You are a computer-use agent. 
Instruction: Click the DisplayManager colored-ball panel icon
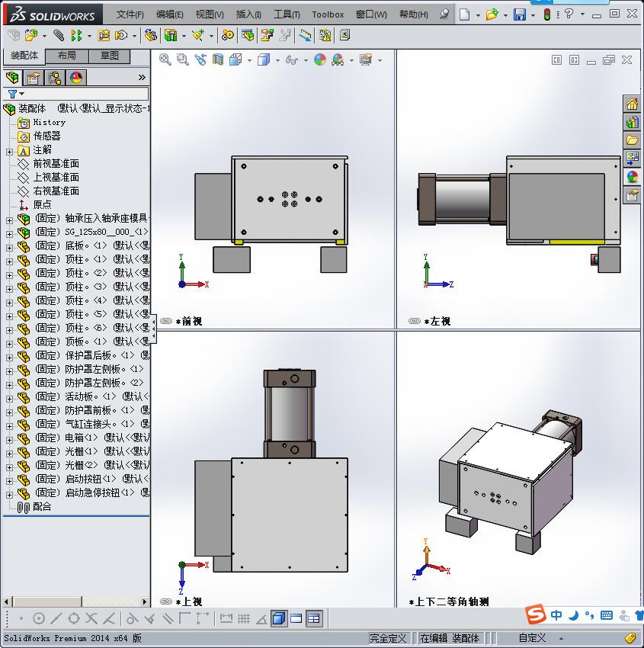click(76, 77)
